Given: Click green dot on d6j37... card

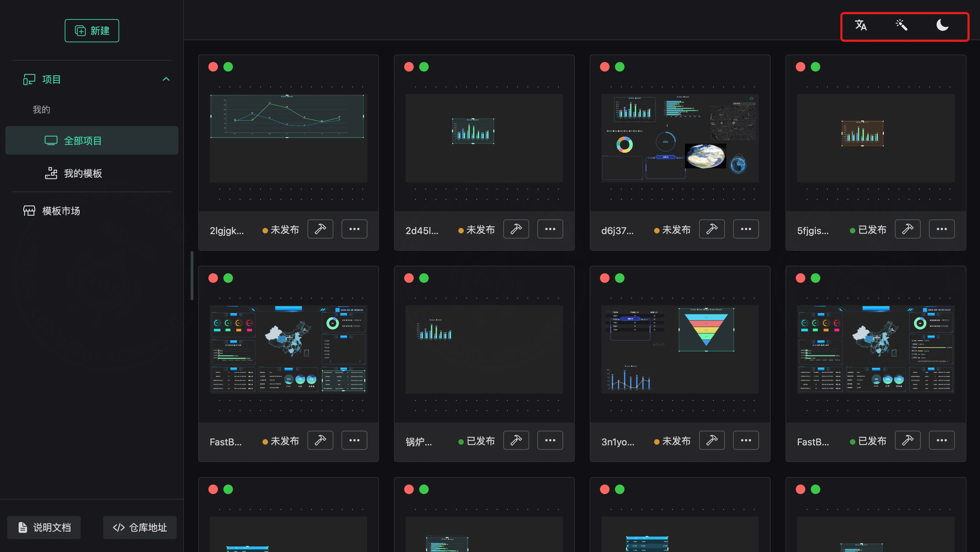Looking at the screenshot, I should 620,67.
